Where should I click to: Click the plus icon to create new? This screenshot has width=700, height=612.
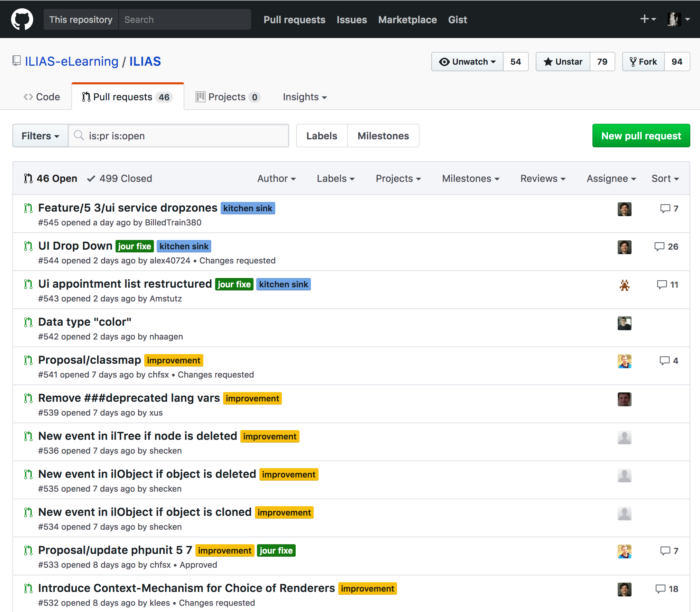click(644, 19)
